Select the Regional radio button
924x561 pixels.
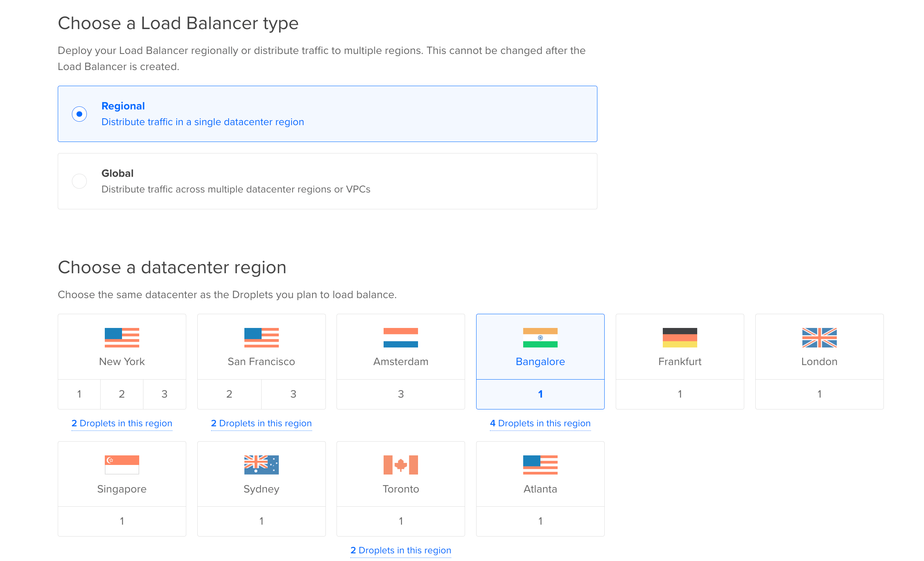(79, 114)
